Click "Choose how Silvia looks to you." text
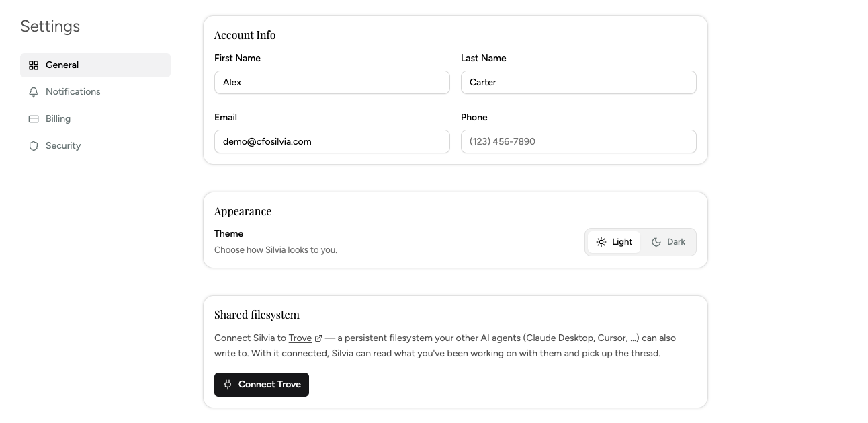This screenshot has width=868, height=423. coord(276,249)
